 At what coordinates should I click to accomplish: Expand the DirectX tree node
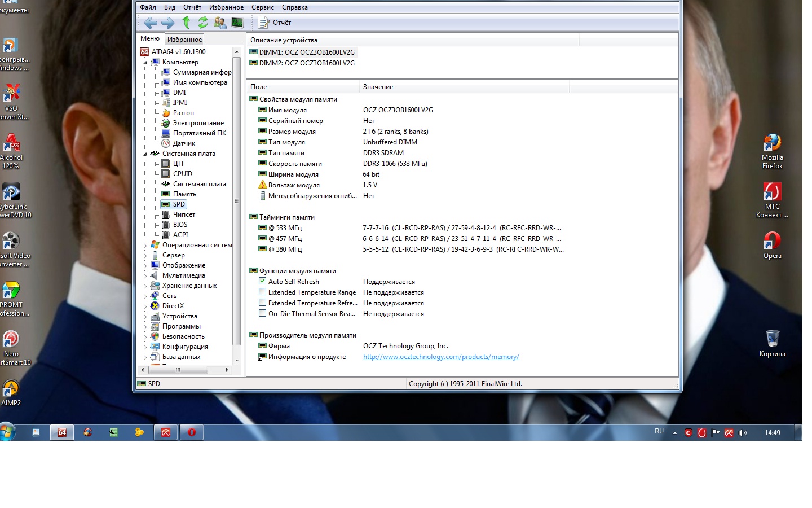click(145, 306)
